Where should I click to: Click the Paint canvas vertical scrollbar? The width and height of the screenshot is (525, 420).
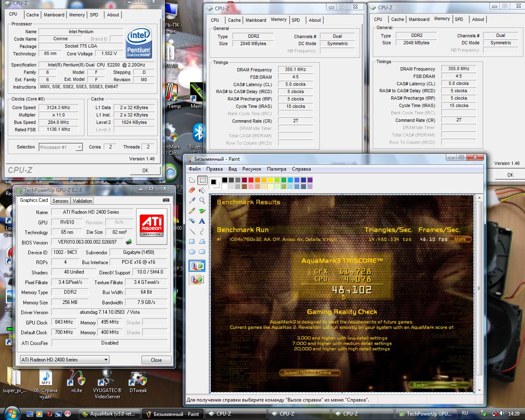(479, 293)
